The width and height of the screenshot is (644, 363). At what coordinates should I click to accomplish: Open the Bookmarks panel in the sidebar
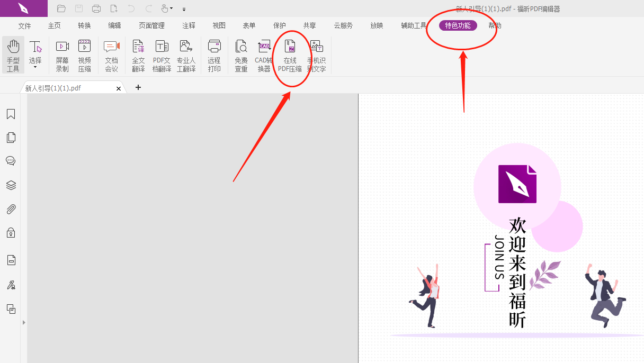point(11,114)
